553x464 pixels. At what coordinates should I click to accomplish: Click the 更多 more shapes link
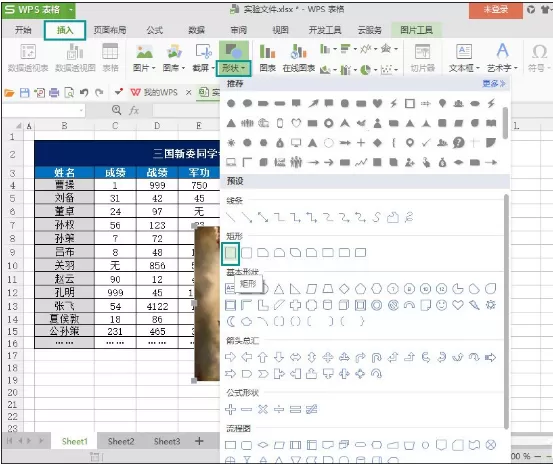click(x=494, y=84)
